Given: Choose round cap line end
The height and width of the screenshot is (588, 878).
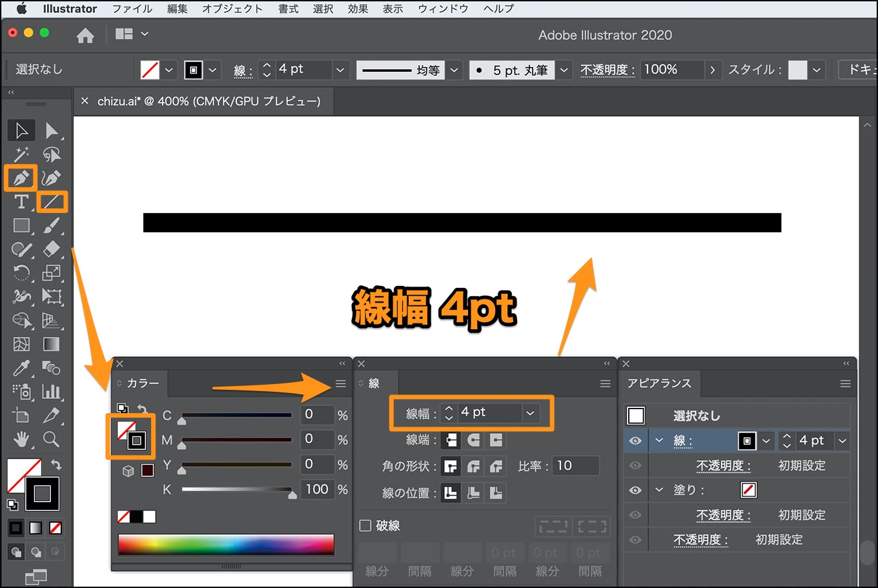Looking at the screenshot, I should tap(474, 440).
